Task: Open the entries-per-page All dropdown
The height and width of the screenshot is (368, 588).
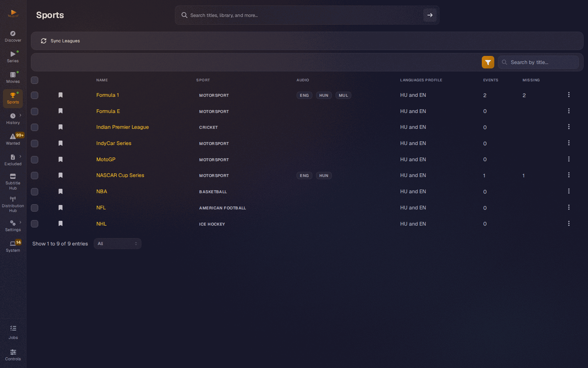Action: click(118, 244)
